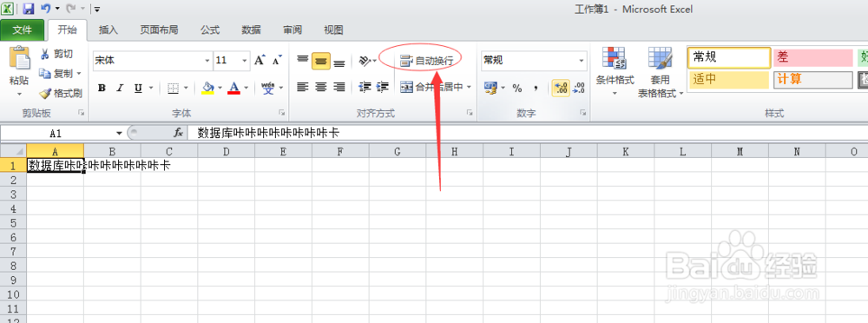The height and width of the screenshot is (323, 868).
Task: Click the Increase Font Size icon
Action: pos(260,61)
